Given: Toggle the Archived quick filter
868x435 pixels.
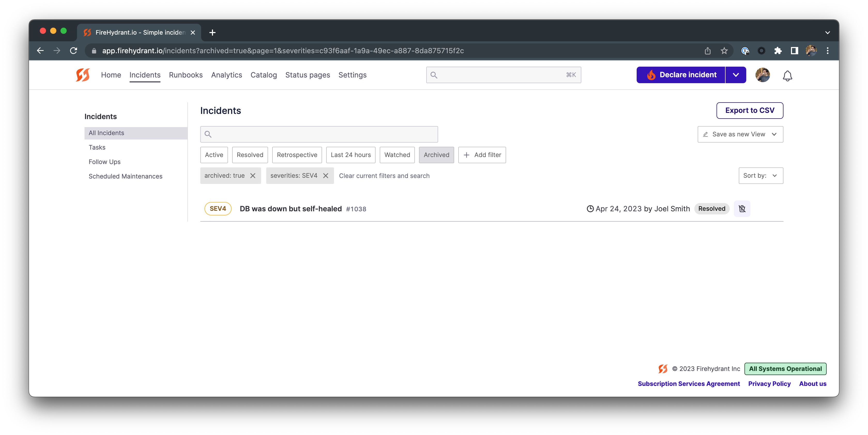Looking at the screenshot, I should tap(436, 155).
